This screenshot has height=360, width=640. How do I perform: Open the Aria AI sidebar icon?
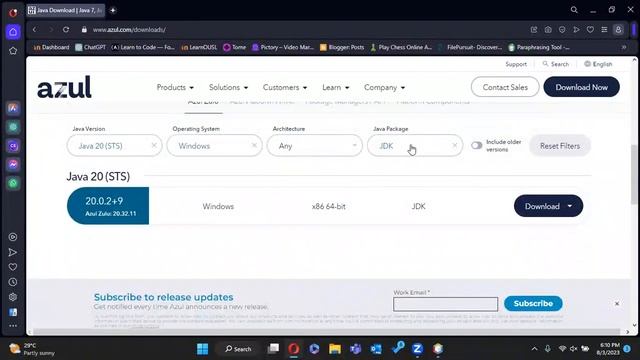click(x=13, y=109)
